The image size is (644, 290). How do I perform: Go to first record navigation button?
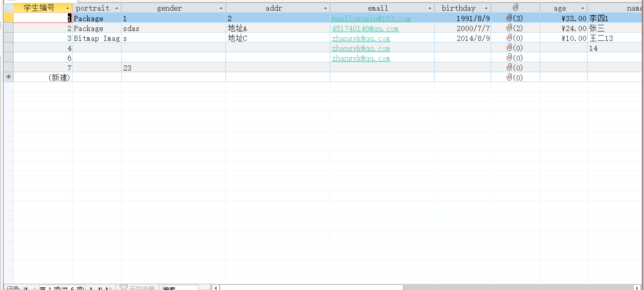click(x=26, y=288)
